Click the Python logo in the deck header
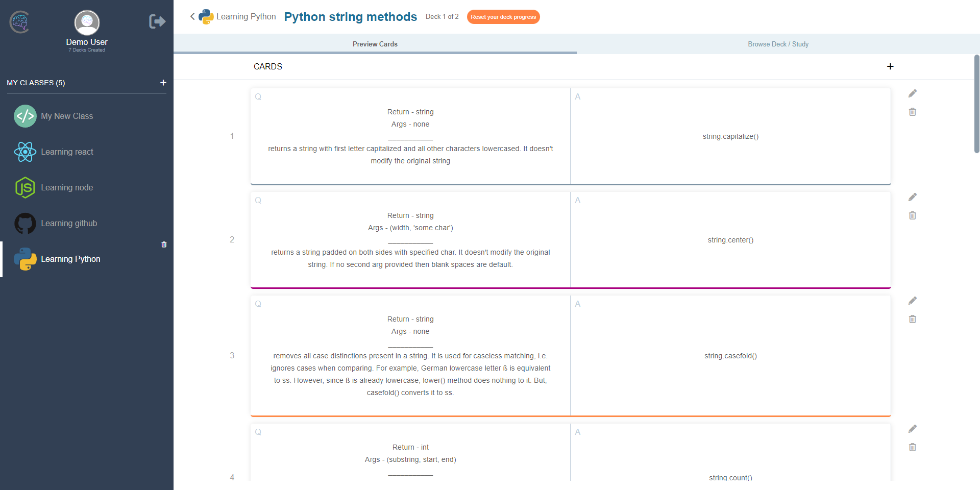This screenshot has height=490, width=980. click(206, 16)
